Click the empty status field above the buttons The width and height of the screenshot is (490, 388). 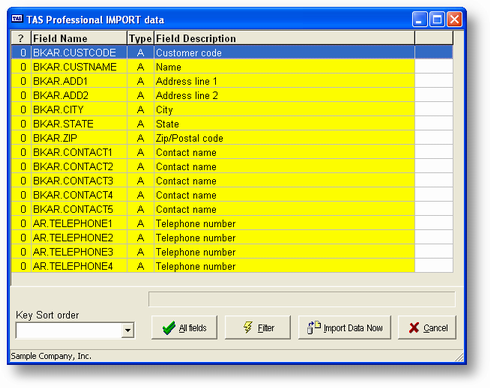coord(302,299)
